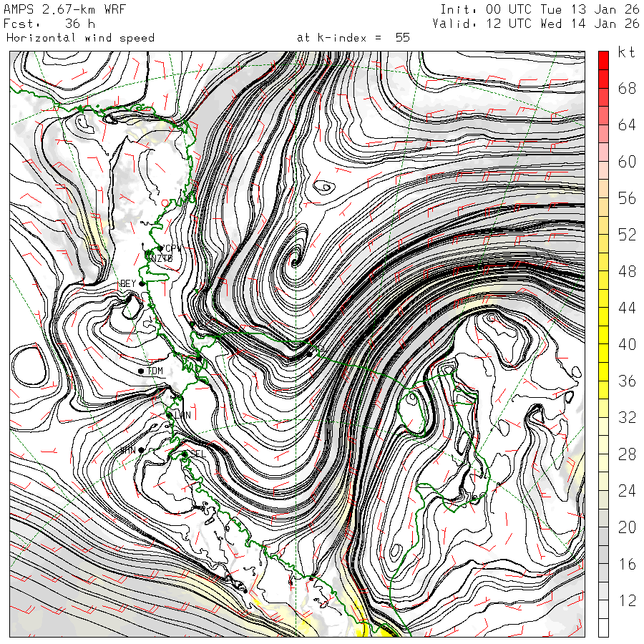
Task: Click the BEY station marker dot
Action: (x=142, y=284)
